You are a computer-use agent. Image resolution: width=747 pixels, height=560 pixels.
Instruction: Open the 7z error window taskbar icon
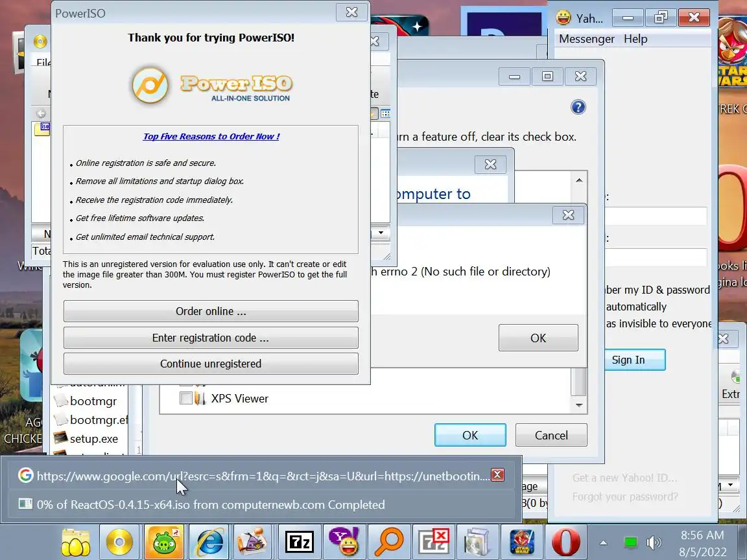pos(433,541)
